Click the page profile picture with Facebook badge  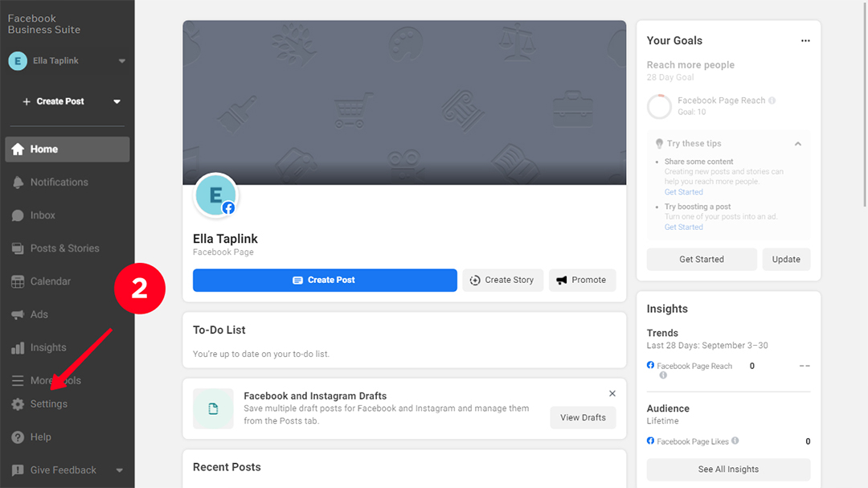click(x=216, y=195)
